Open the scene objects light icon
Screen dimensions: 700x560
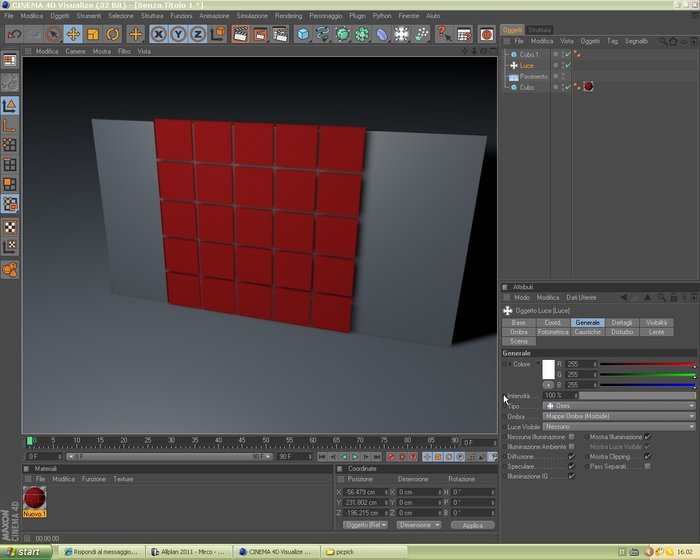click(x=401, y=34)
